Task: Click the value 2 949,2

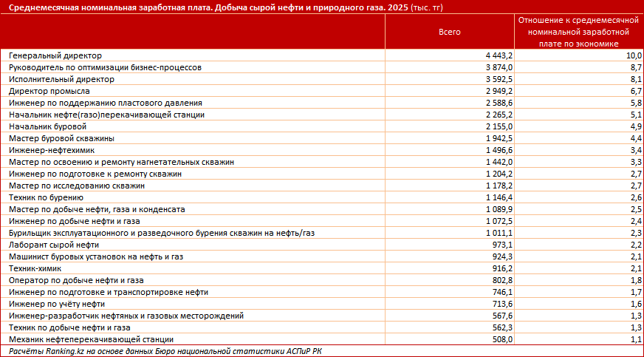Action: [499, 91]
